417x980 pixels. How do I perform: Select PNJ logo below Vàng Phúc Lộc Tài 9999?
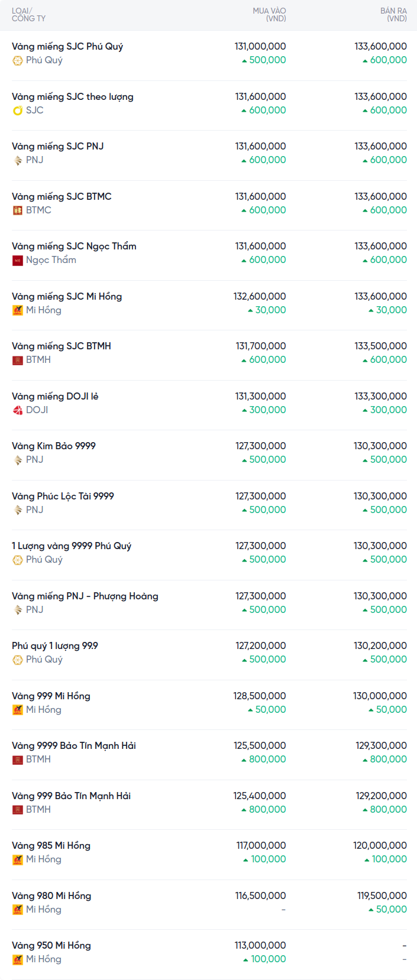pos(18,510)
